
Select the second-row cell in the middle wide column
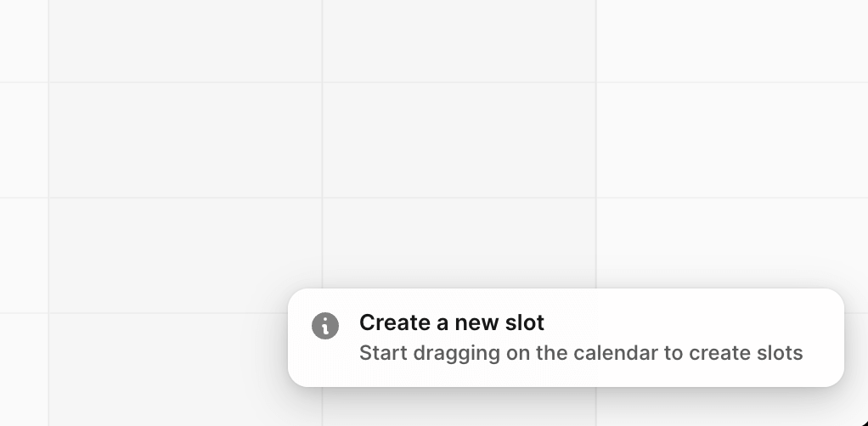pyautogui.click(x=459, y=140)
